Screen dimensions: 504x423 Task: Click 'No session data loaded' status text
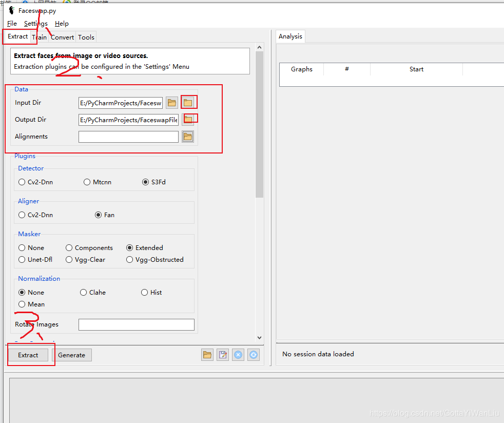tap(318, 354)
